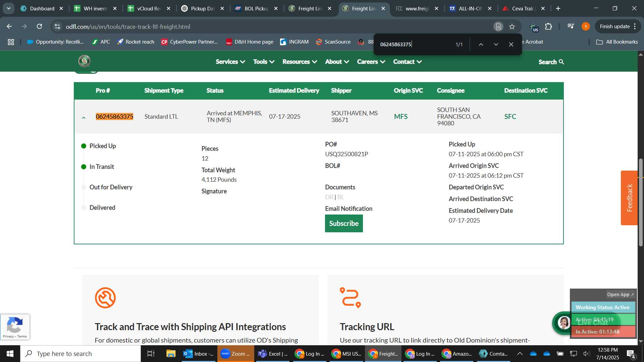
Task: Open the BL document link
Action: 341,197
